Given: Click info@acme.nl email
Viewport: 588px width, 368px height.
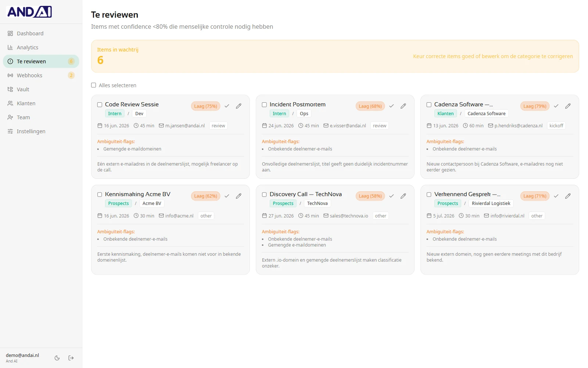Looking at the screenshot, I should click(179, 216).
